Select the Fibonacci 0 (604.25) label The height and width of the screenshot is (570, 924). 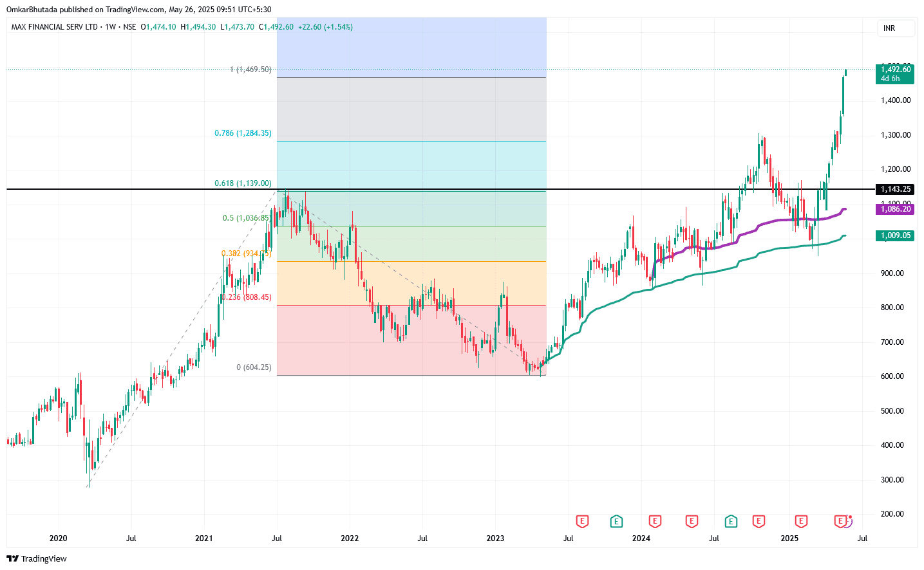tap(254, 367)
